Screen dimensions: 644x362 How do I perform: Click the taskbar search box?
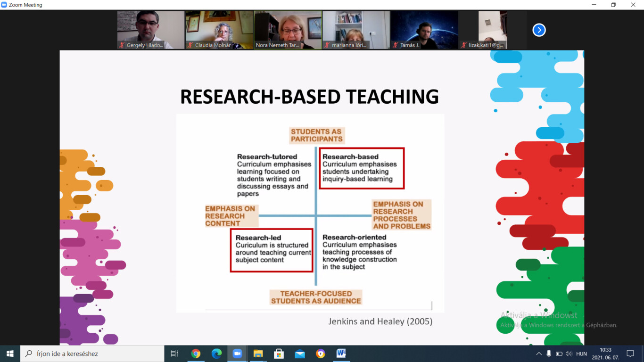pos(92,354)
